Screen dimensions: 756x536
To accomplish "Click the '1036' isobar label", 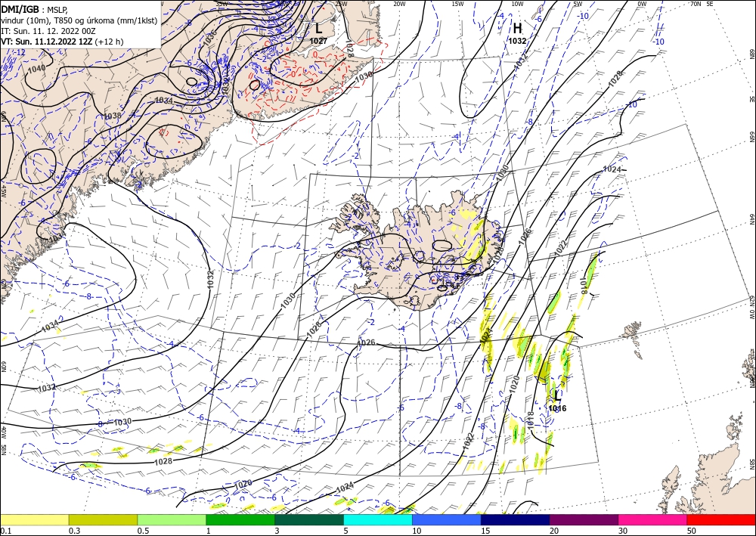I will [x=209, y=39].
